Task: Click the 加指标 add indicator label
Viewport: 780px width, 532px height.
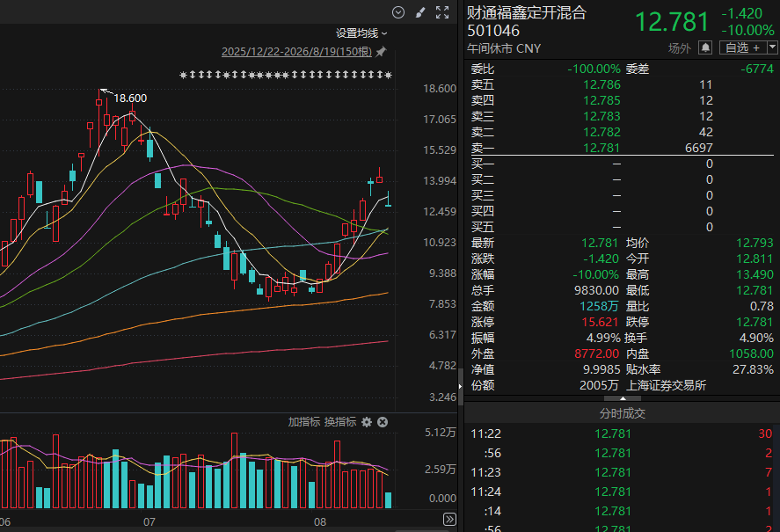Action: tap(304, 422)
